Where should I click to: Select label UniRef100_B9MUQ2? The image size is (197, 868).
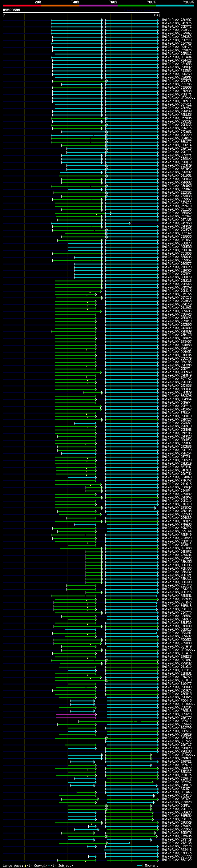[177, 67]
